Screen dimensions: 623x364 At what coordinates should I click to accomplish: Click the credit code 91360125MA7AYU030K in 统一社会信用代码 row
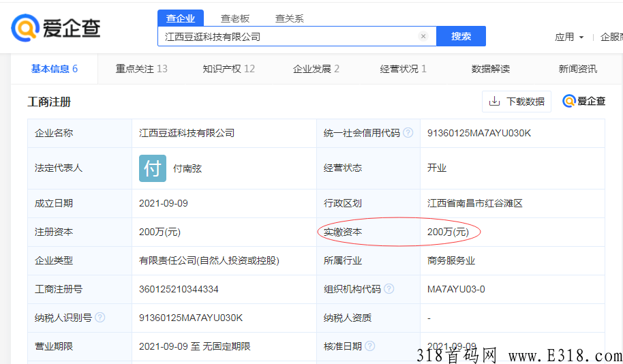point(478,133)
